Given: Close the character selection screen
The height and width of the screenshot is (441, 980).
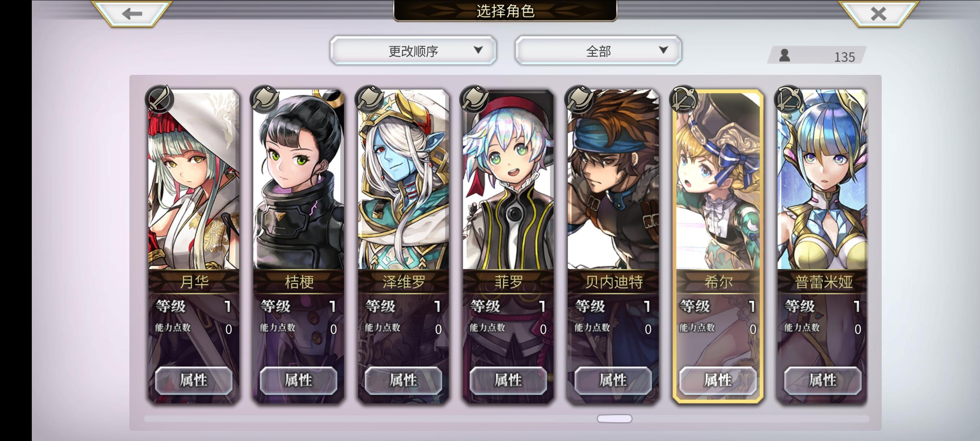Looking at the screenshot, I should [878, 14].
